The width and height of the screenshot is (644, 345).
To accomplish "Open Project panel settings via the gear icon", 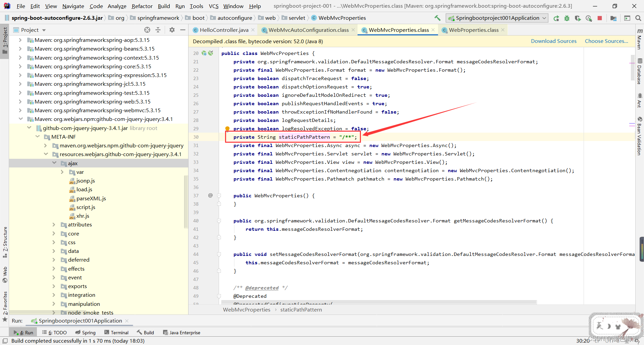I will [172, 30].
